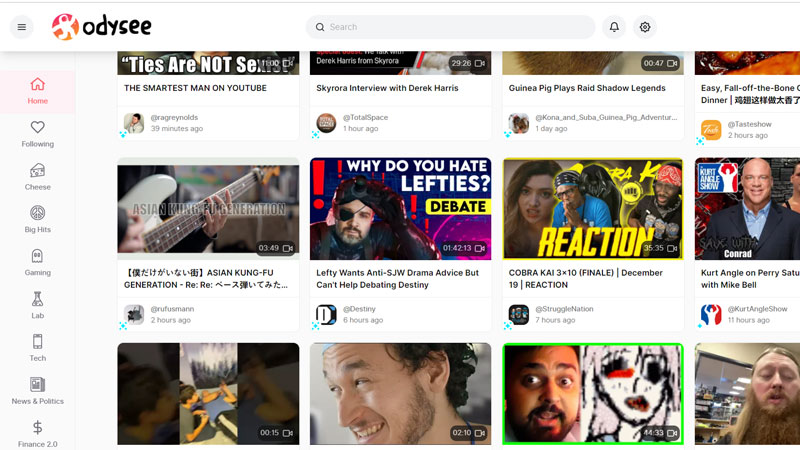This screenshot has width=800, height=450.
Task: Play the 00:47 guinea pig thumbnail
Action: (593, 63)
